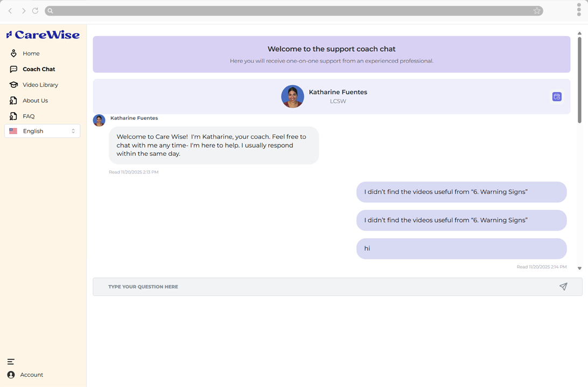Click the "Welcome to the support coach chat" heading

332,49
